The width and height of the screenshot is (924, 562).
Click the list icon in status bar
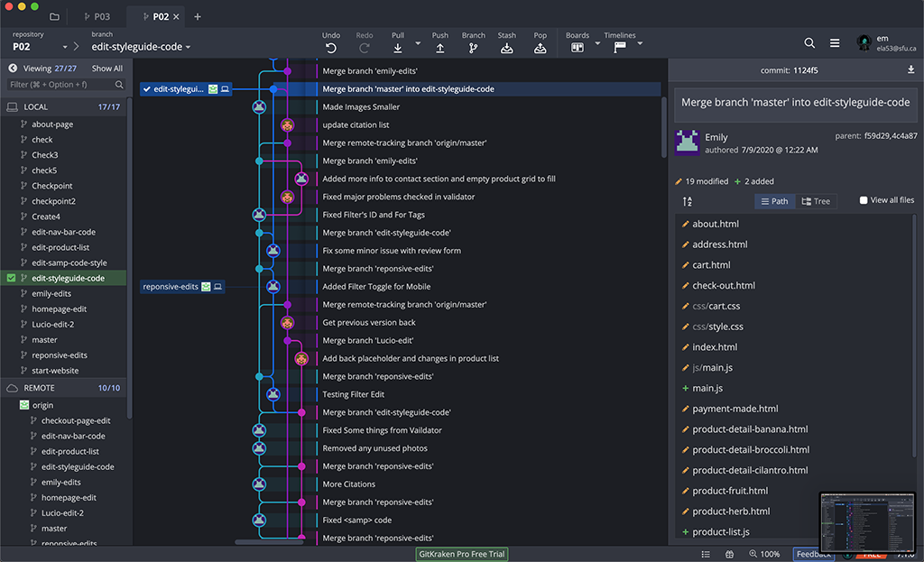(706, 554)
